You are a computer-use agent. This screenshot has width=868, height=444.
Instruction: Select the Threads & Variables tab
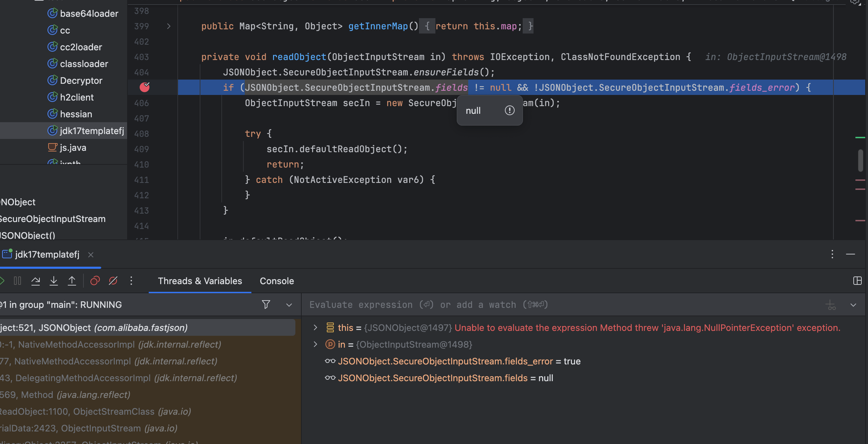(200, 281)
